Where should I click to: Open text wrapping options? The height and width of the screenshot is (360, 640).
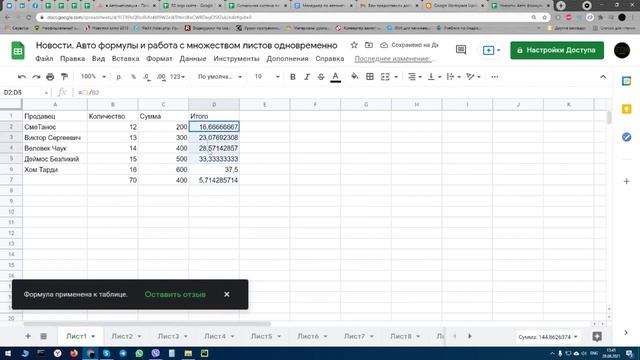(453, 77)
